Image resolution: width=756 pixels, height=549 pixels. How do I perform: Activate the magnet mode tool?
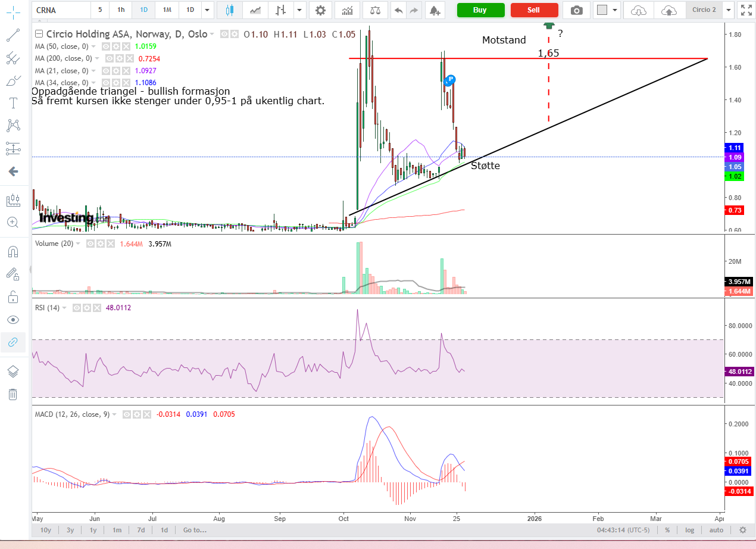13,251
